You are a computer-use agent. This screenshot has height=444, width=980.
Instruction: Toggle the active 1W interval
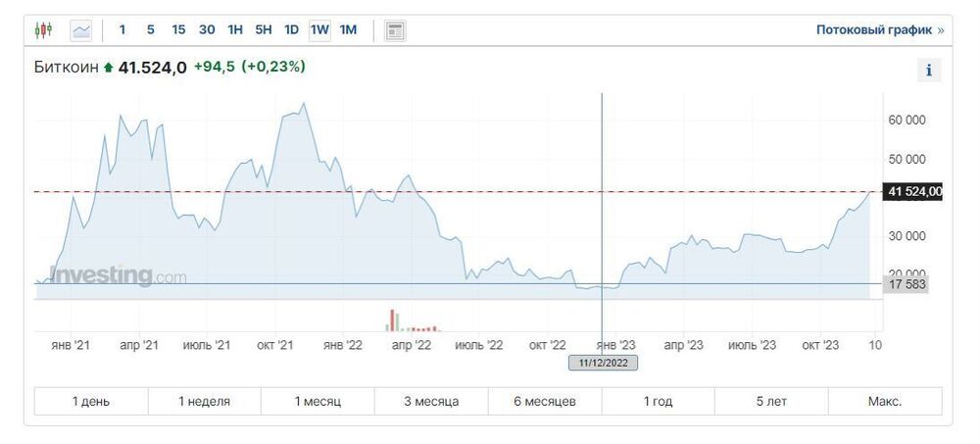[x=319, y=29]
